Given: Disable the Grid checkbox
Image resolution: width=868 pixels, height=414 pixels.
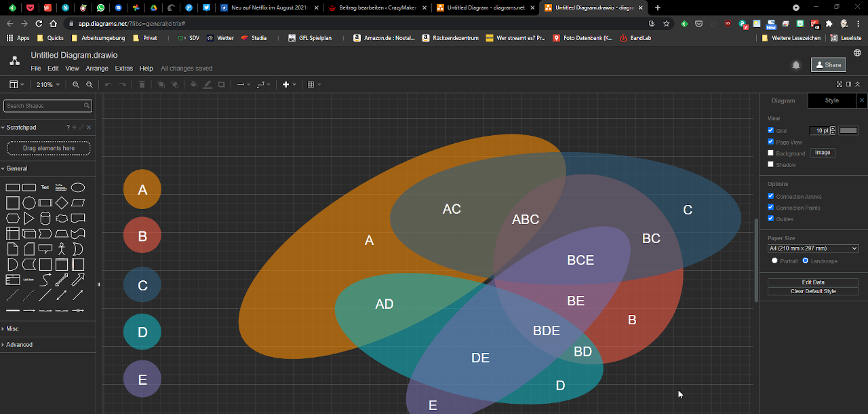Looking at the screenshot, I should pyautogui.click(x=770, y=130).
